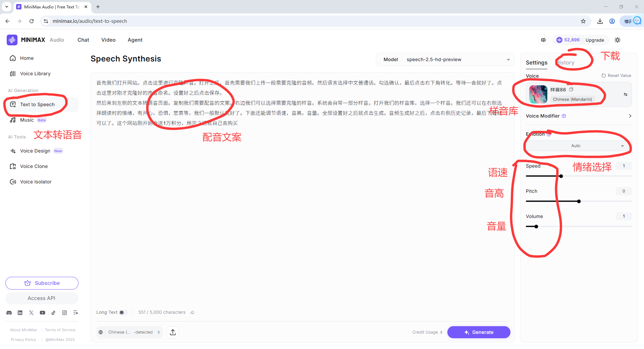Open the Chinese detected language selector
The width and height of the screenshot is (644, 349).
click(130, 332)
